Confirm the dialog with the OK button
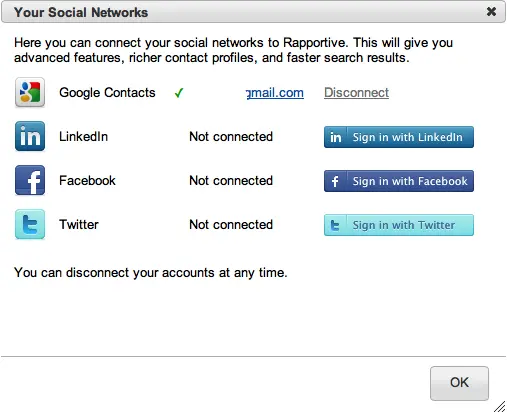This screenshot has height=412, width=507. click(459, 383)
